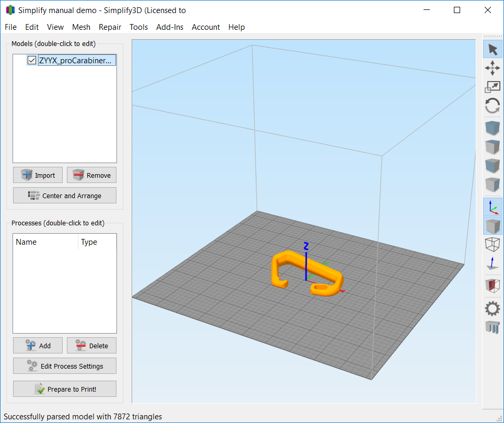Viewport: 504px width, 423px height.
Task: Open the Account menu
Action: click(x=206, y=27)
